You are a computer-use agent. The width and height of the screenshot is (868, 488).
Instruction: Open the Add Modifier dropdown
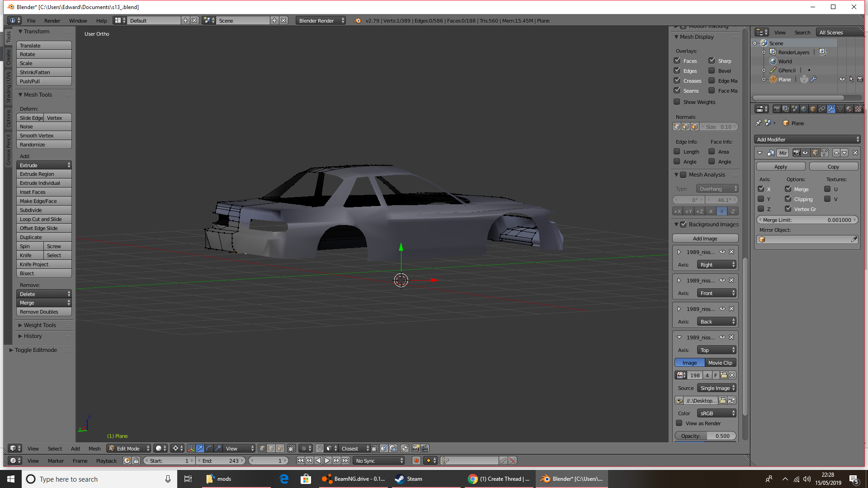807,139
